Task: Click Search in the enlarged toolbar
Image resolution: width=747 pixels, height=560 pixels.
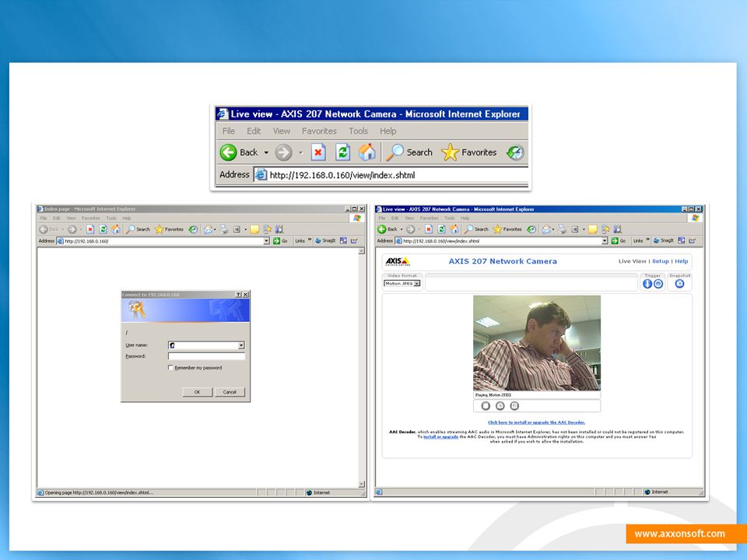Action: [x=409, y=152]
